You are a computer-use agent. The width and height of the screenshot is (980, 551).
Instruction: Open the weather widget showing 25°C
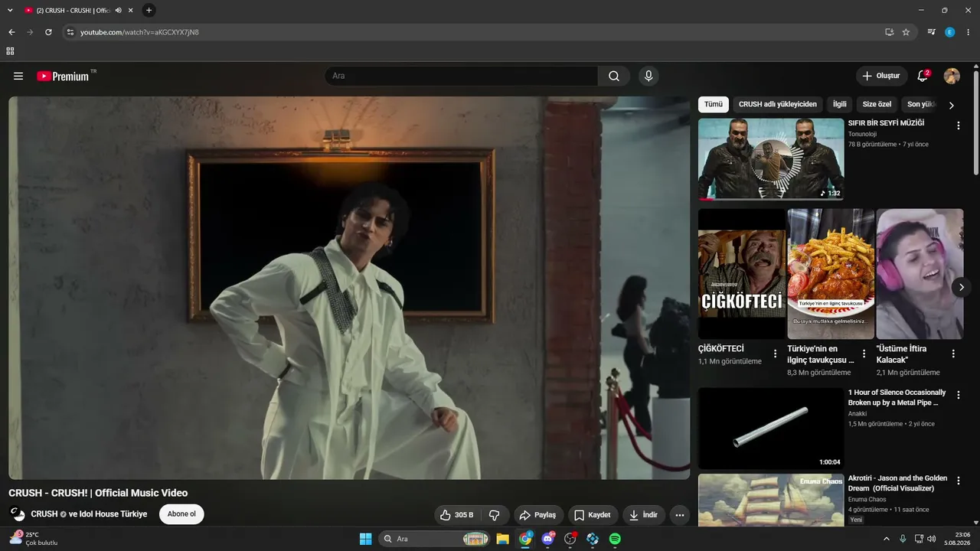[33, 539]
